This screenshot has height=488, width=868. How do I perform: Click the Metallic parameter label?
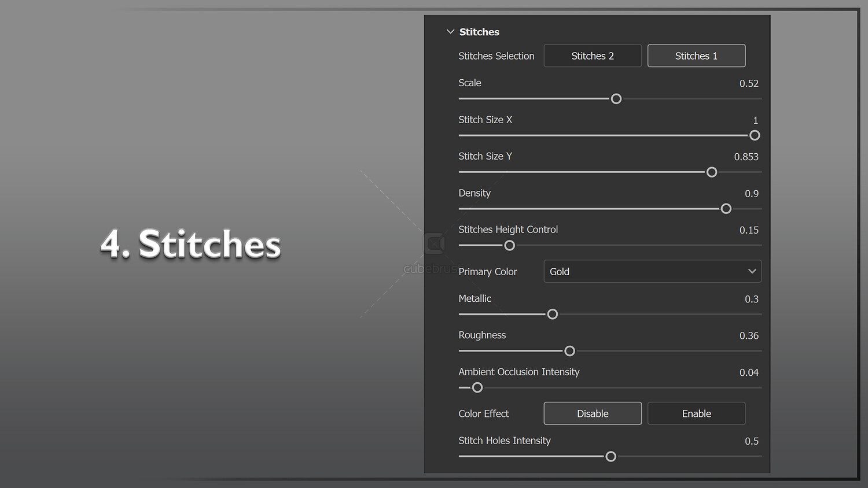pyautogui.click(x=475, y=298)
